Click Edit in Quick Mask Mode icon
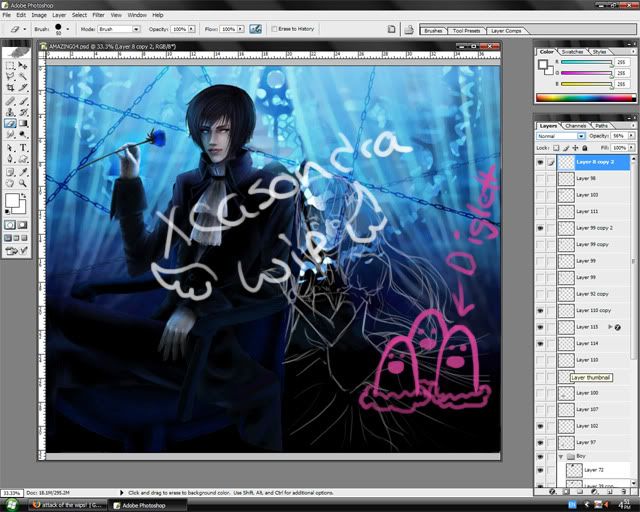 coord(22,225)
